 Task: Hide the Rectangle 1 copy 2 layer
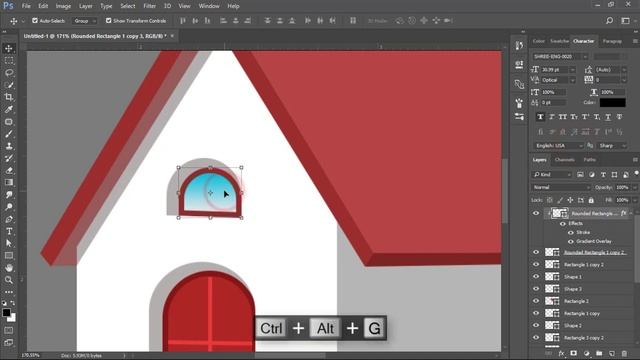536,264
